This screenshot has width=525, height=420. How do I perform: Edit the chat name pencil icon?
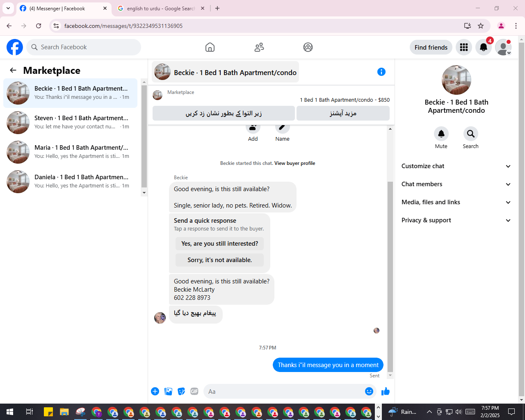[283, 128]
